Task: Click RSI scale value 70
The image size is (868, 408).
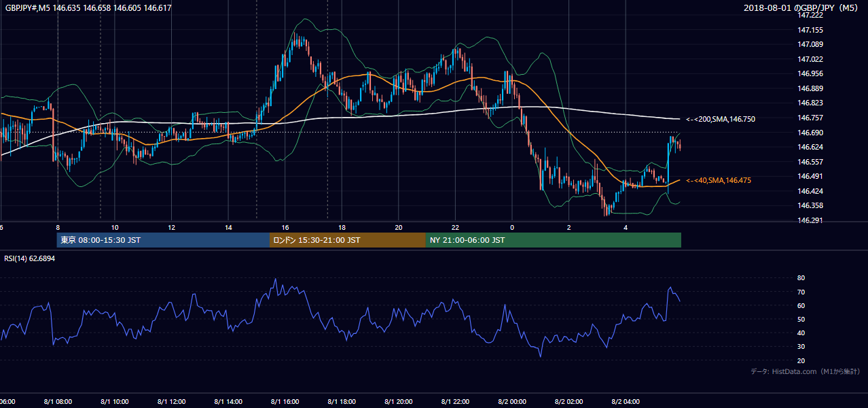Action: pos(801,292)
